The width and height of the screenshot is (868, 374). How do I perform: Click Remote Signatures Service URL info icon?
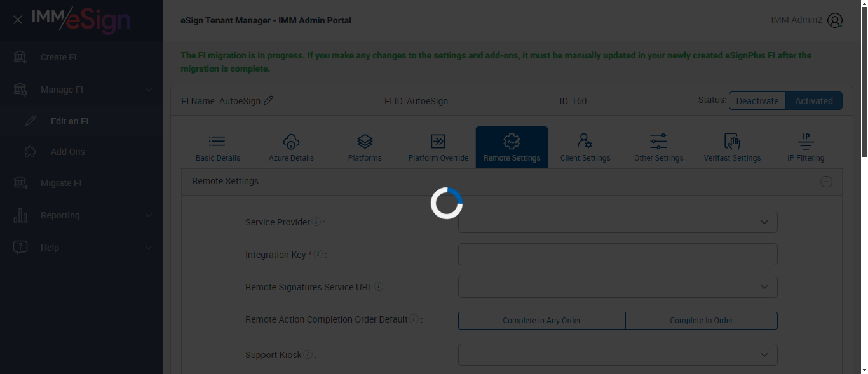pyautogui.click(x=379, y=287)
